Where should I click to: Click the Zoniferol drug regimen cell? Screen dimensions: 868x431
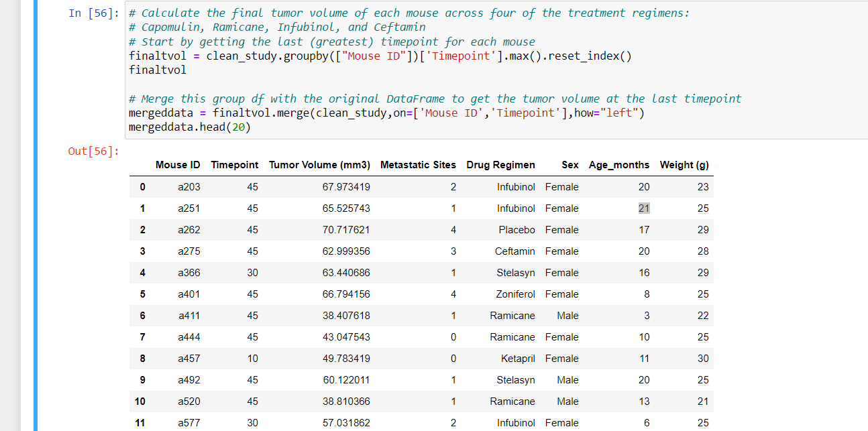(x=516, y=294)
